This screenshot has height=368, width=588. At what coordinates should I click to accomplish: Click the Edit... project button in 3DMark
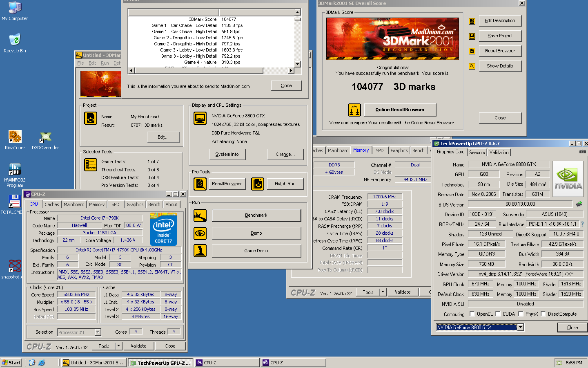coord(163,137)
